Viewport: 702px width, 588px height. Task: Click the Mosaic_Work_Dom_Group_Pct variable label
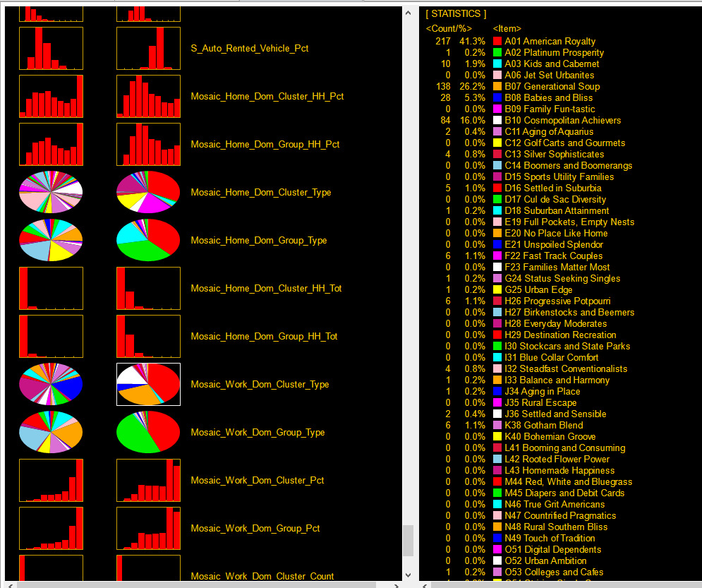click(x=255, y=529)
